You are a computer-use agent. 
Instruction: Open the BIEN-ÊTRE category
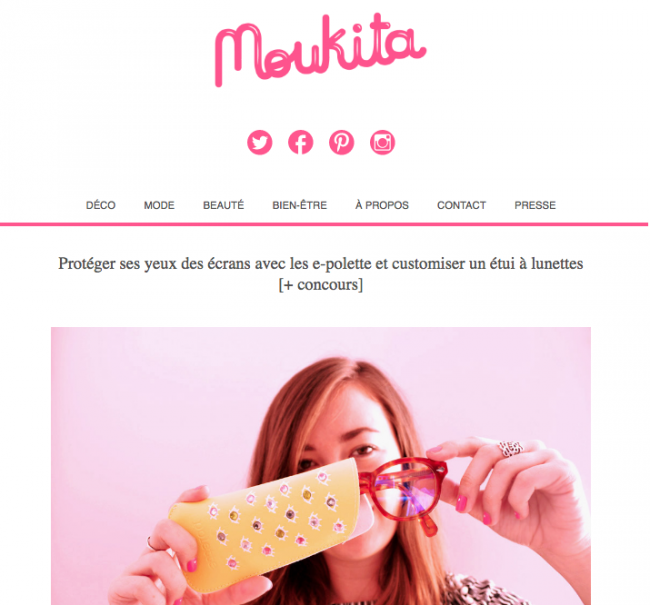tap(300, 205)
